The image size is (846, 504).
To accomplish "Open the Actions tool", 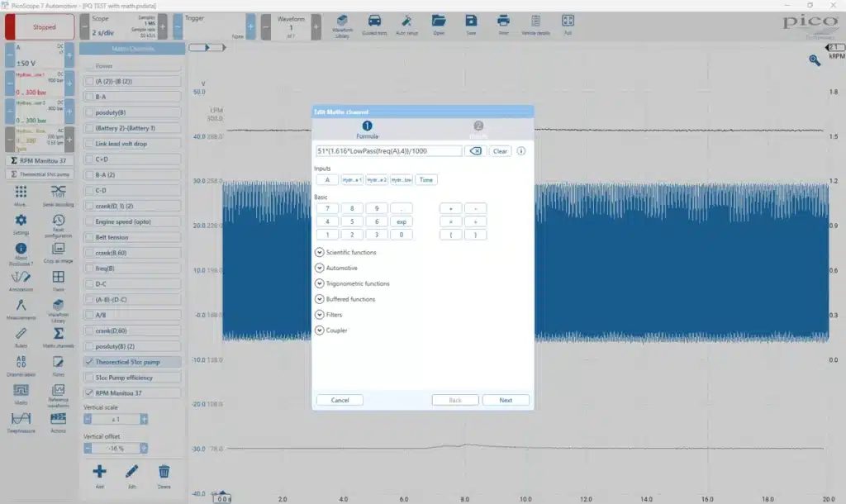I will click(59, 422).
